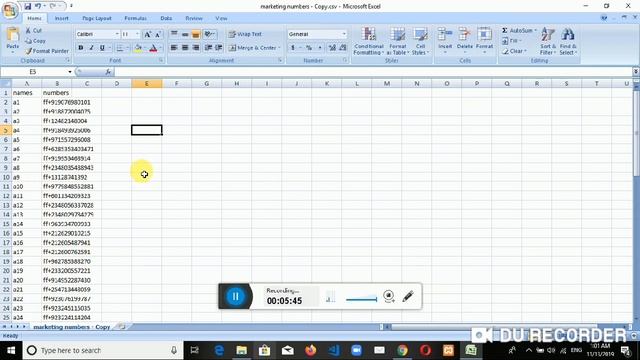Switch to the Review tab

194,18
